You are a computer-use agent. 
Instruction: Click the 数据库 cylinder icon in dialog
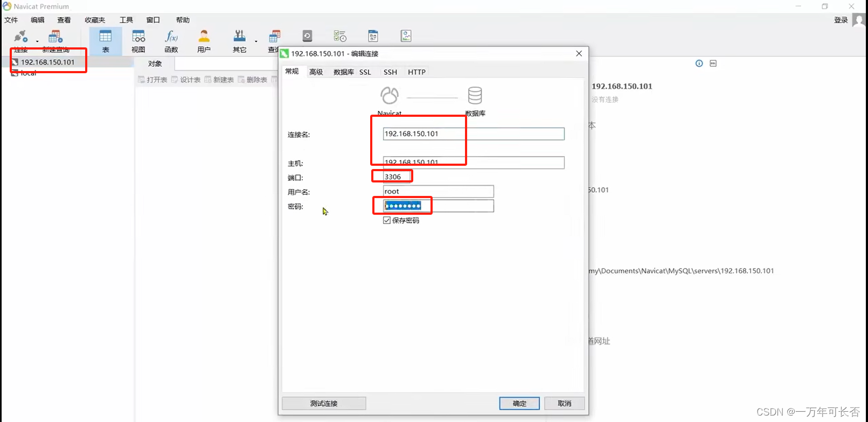tap(475, 96)
